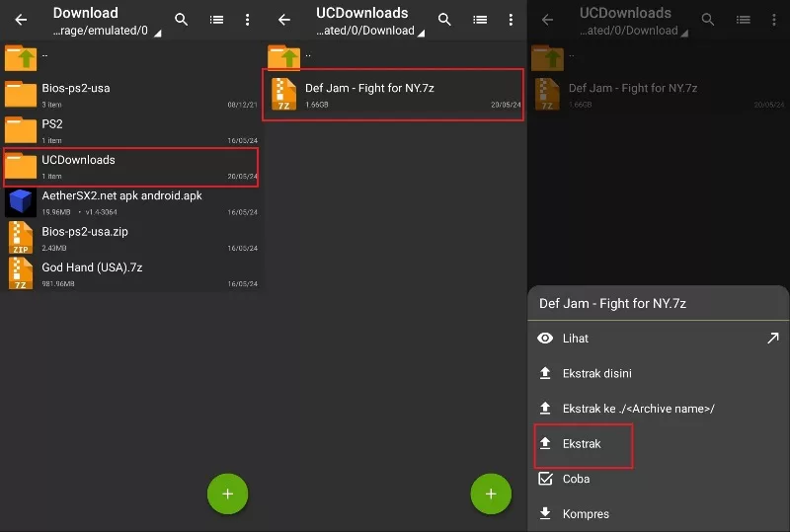The image size is (790, 532).
Task: Change list view in middle UCDownloads panel
Action: 480,20
